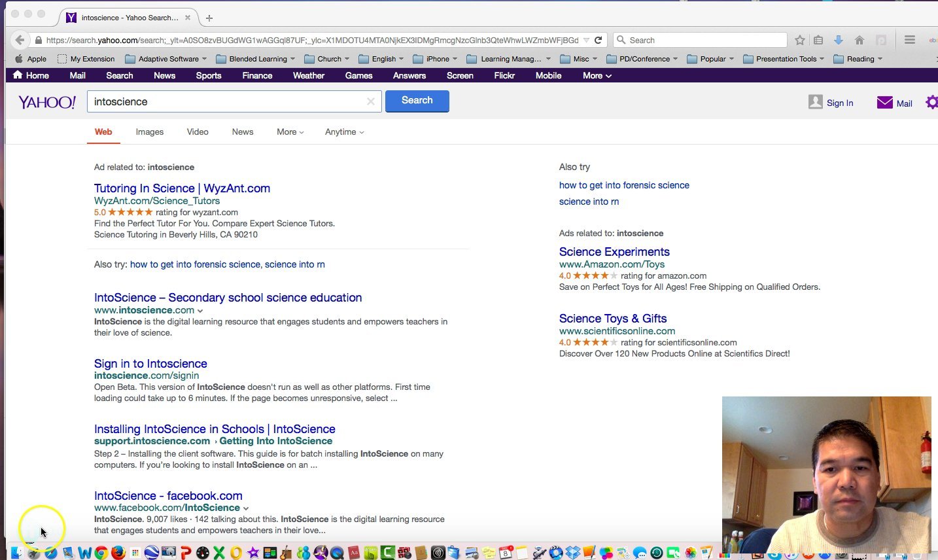Click the Firefox home icon in toolbar

(x=860, y=40)
